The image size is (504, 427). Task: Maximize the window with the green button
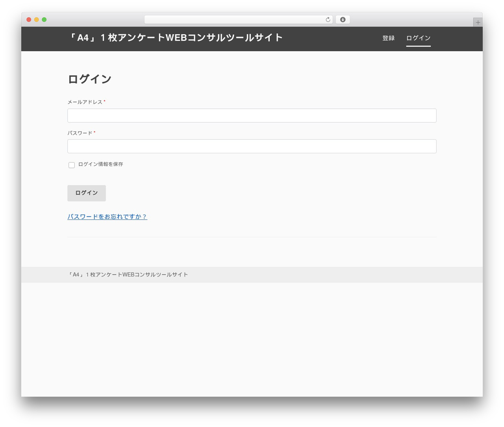coord(44,20)
